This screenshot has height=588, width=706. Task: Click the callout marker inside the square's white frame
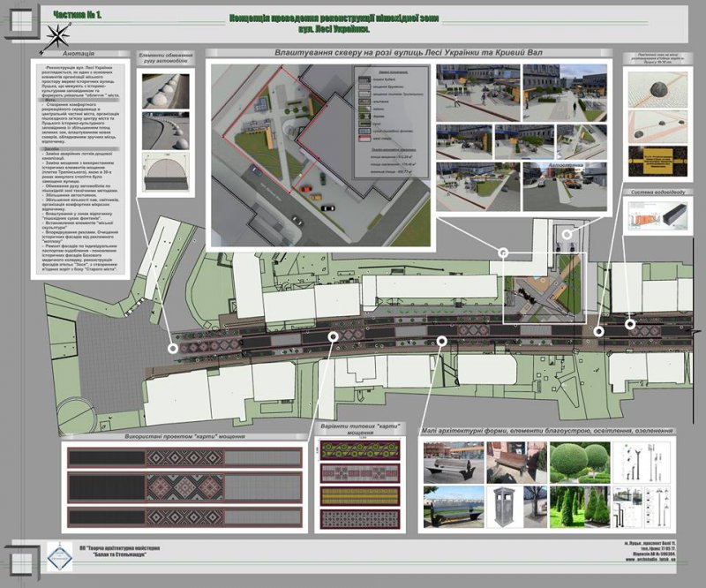point(503,252)
